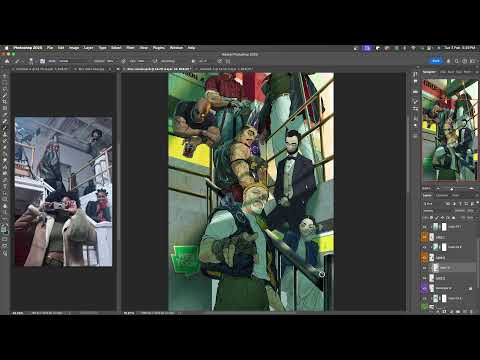Select the Navigator panel tab
Screen dimensions: 480x360
(x=429, y=72)
